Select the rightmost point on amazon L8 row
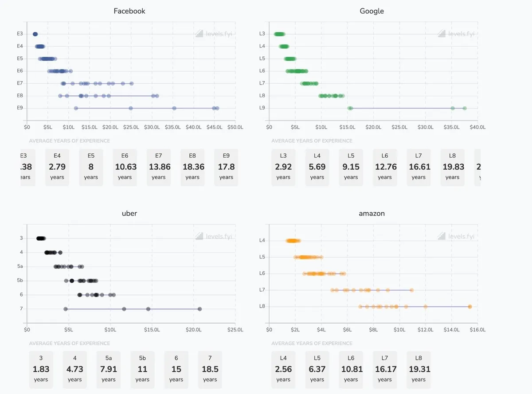This screenshot has width=532, height=394. (x=470, y=306)
